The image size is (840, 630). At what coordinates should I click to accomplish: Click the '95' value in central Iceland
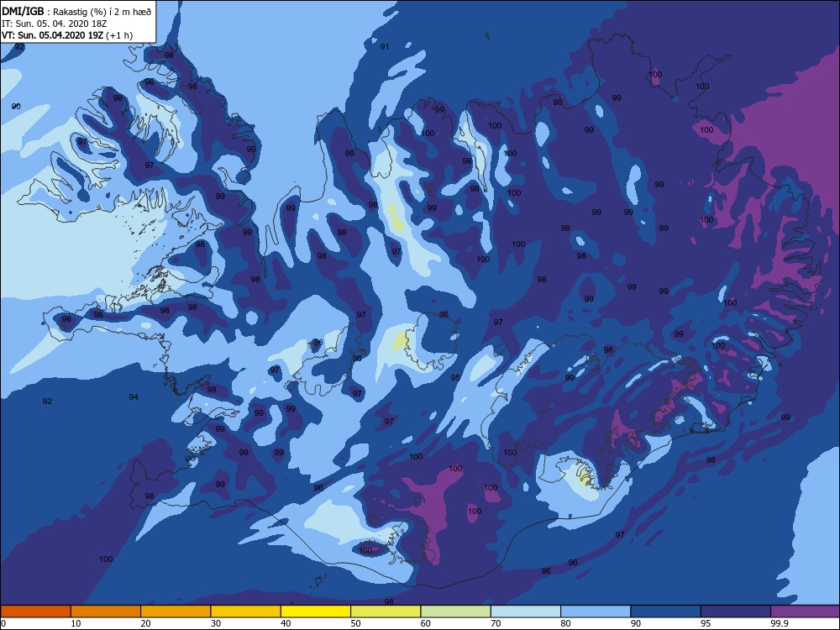tap(455, 378)
